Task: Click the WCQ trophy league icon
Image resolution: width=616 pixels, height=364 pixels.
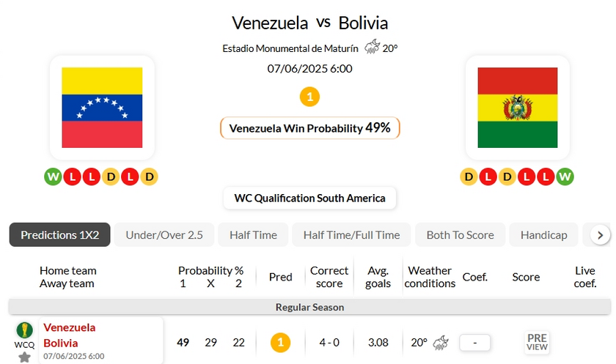Action: (x=24, y=330)
